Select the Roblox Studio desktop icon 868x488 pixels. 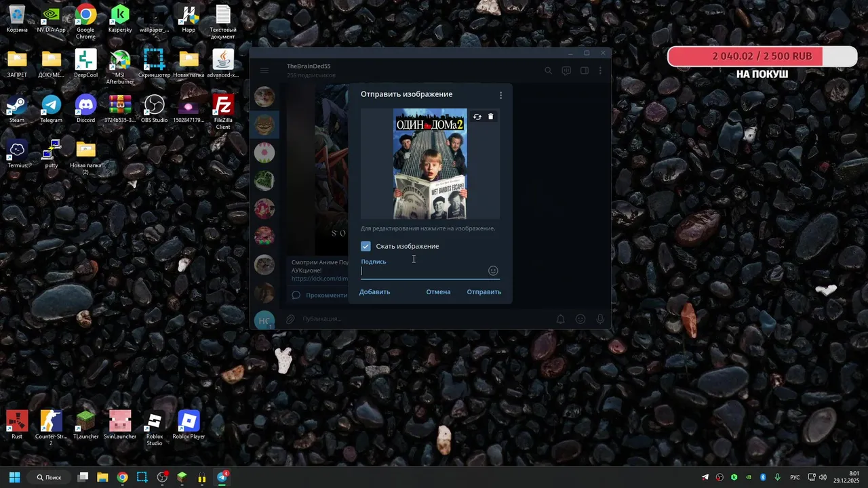(x=154, y=428)
